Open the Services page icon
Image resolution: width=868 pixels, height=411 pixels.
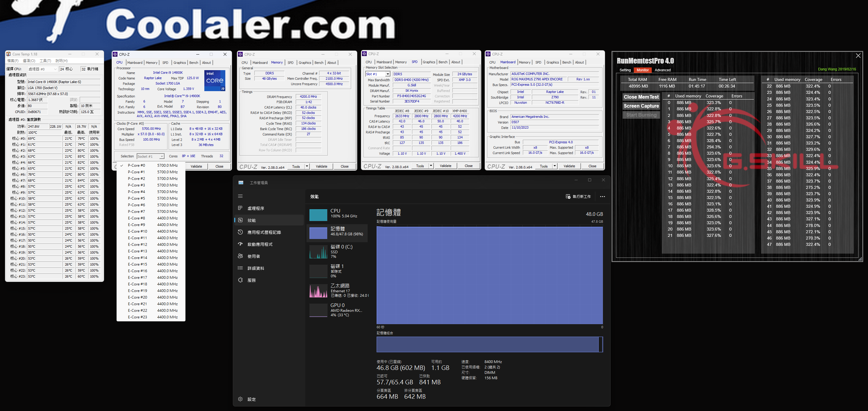coord(240,280)
